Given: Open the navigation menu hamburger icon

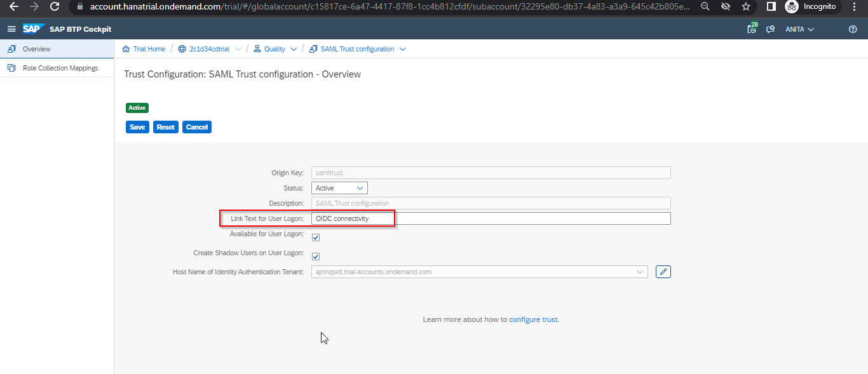Looking at the screenshot, I should 11,29.
